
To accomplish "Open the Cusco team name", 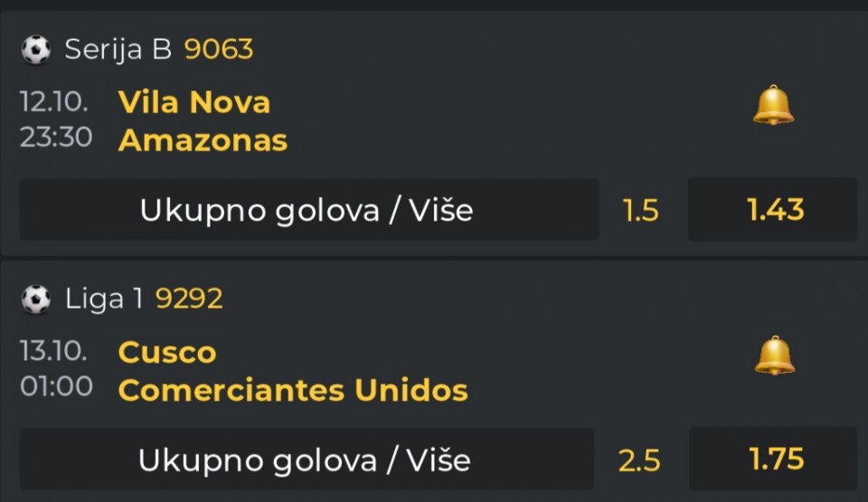I will tap(167, 352).
